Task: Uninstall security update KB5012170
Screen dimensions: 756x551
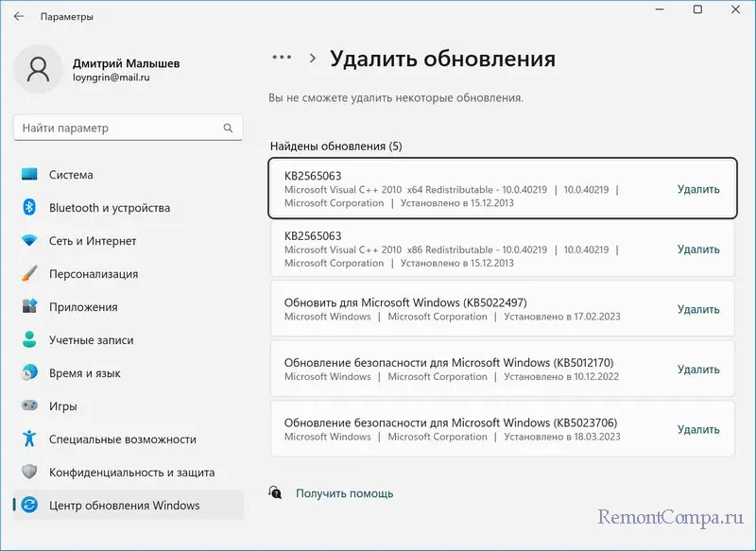Action: tap(698, 370)
